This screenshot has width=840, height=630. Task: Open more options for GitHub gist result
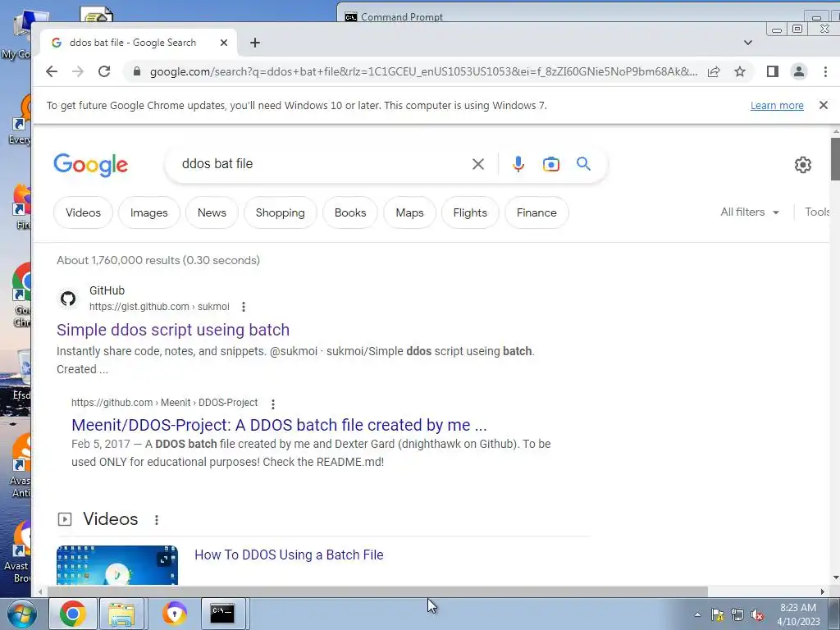point(244,307)
